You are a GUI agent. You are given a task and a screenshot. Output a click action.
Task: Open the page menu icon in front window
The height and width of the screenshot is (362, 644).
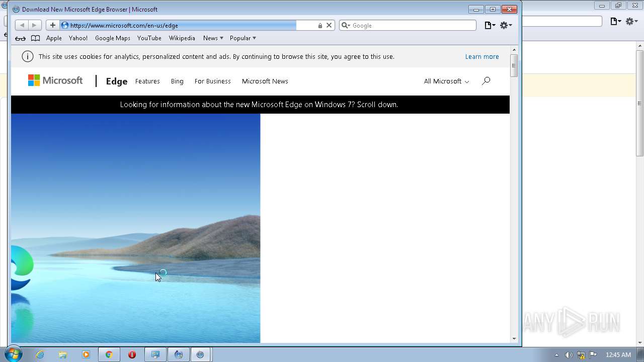[490, 25]
